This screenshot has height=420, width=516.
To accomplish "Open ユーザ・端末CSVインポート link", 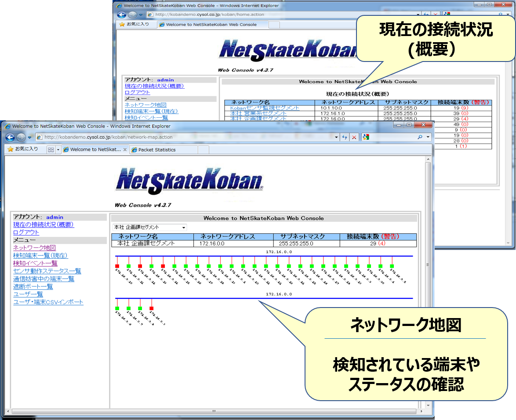I will point(48,302).
